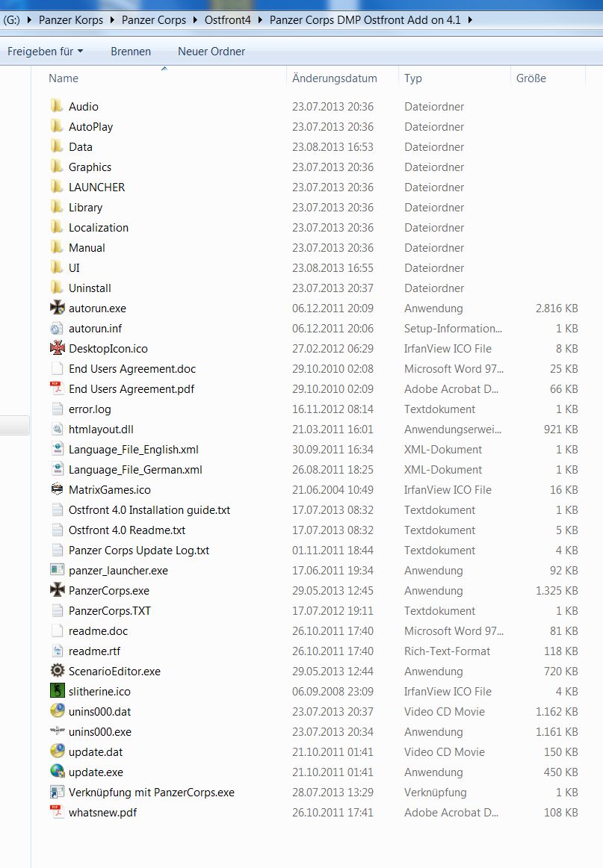
Task: Click the unins000.dat disc icon
Action: (57, 711)
